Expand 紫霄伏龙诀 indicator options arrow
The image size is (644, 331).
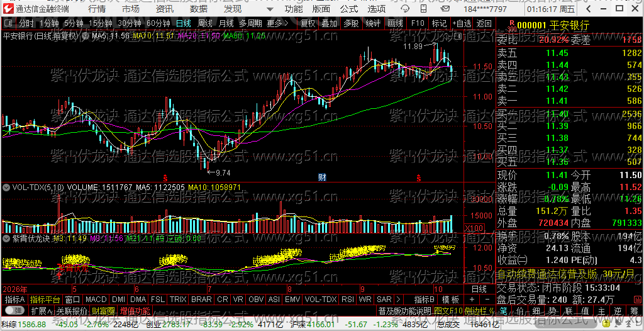pos(6,238)
